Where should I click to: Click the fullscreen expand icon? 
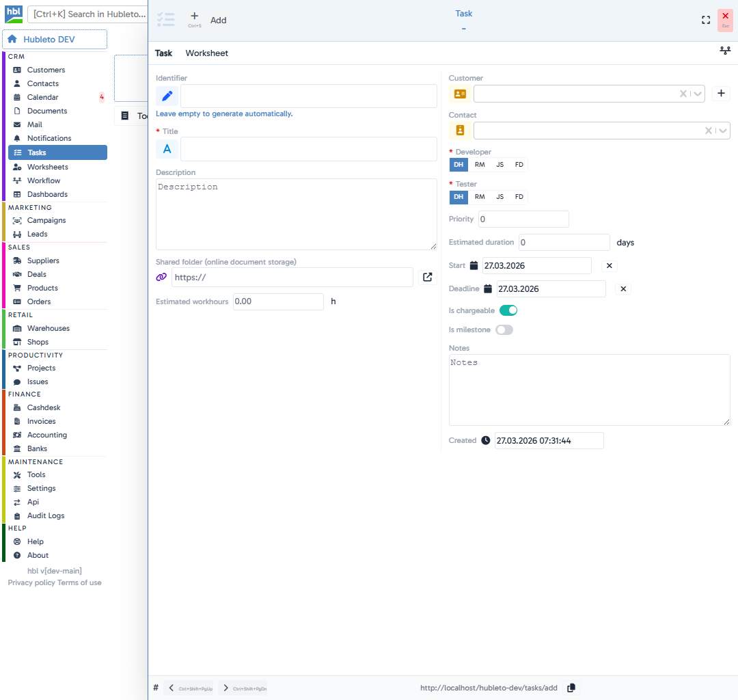(x=706, y=20)
